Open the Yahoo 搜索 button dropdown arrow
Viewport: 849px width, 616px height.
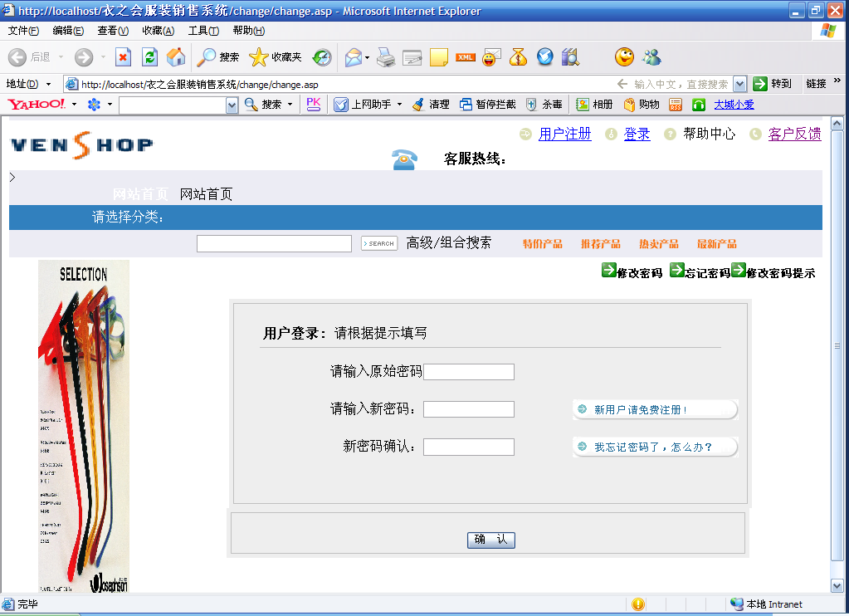[x=290, y=104]
